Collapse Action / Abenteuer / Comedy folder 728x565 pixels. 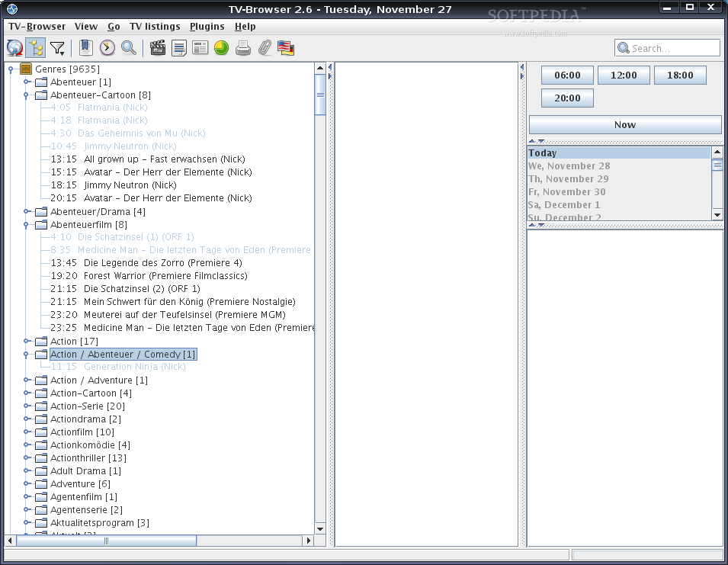[27, 355]
